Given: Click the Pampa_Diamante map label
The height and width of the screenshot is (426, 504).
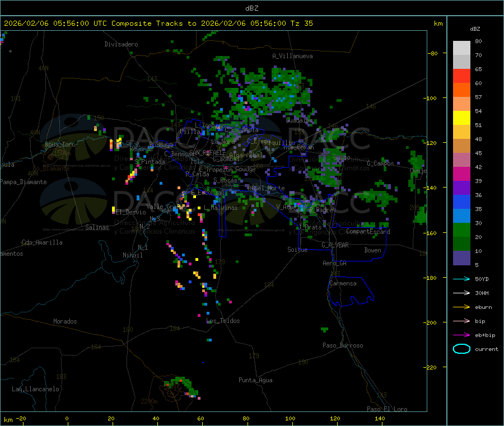Looking at the screenshot, I should pyautogui.click(x=24, y=182).
